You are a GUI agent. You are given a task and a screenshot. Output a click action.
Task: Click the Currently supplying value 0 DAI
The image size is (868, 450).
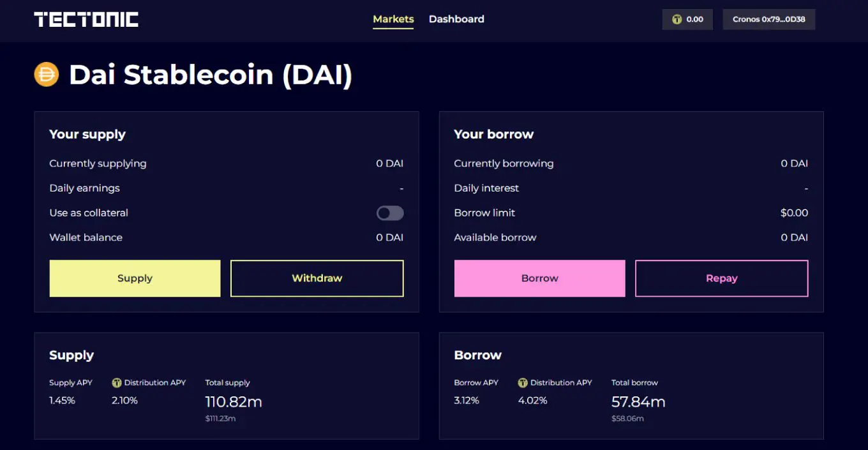pos(390,163)
